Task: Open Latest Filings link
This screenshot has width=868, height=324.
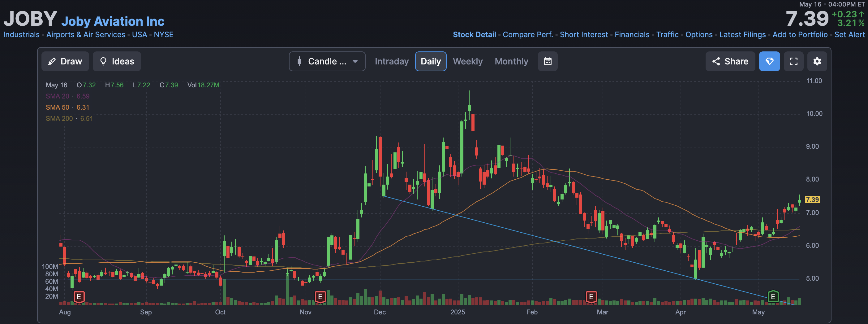Action: point(742,34)
